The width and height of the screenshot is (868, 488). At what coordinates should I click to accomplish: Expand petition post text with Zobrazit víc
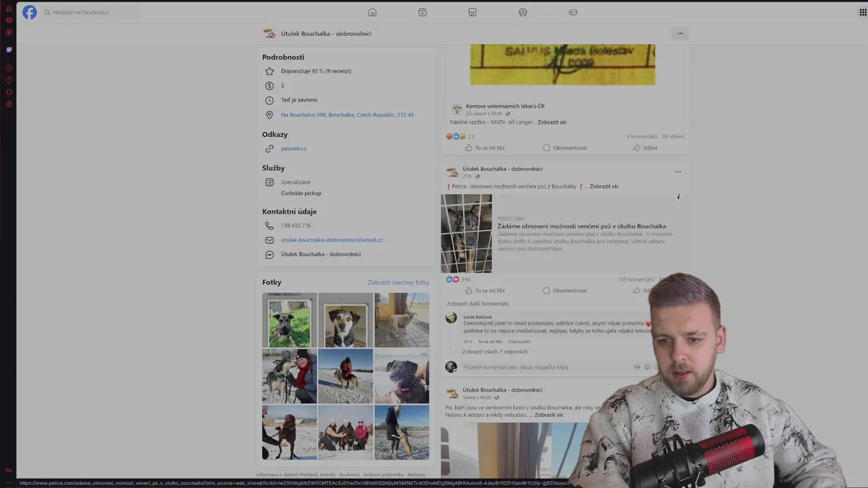604,186
